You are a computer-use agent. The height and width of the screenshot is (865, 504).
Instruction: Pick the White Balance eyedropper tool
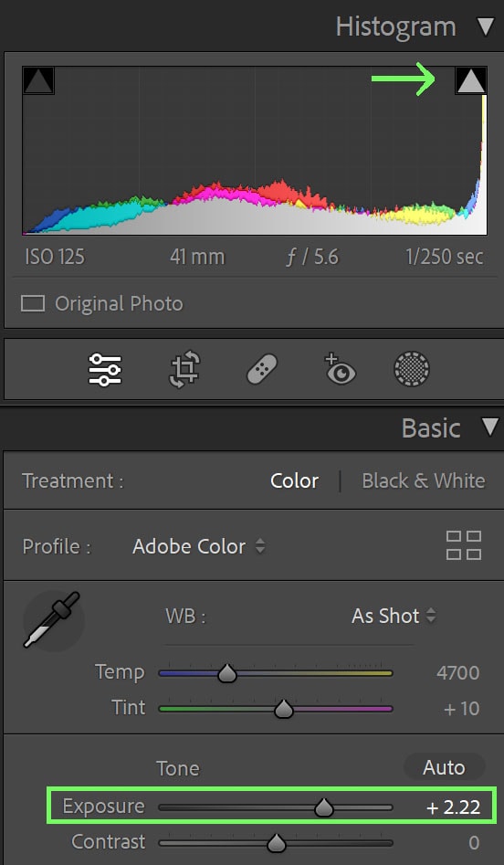click(53, 620)
